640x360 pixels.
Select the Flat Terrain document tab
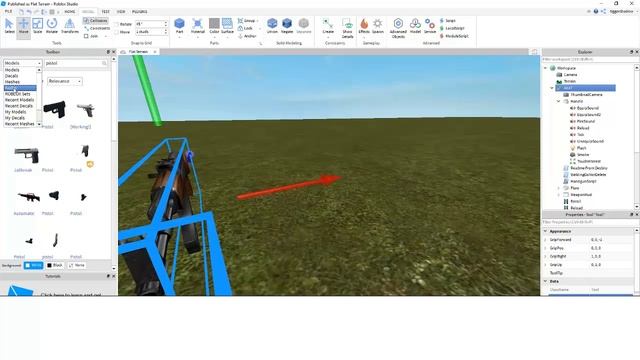pos(138,52)
